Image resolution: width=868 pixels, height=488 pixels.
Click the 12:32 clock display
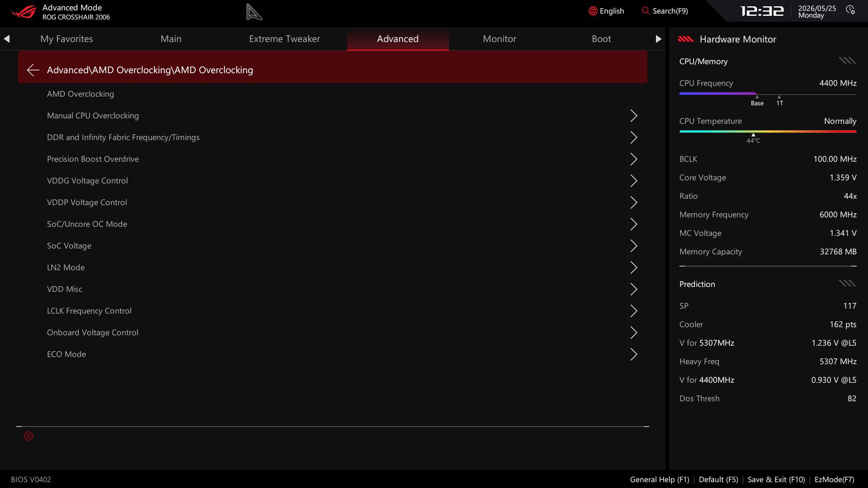point(762,11)
